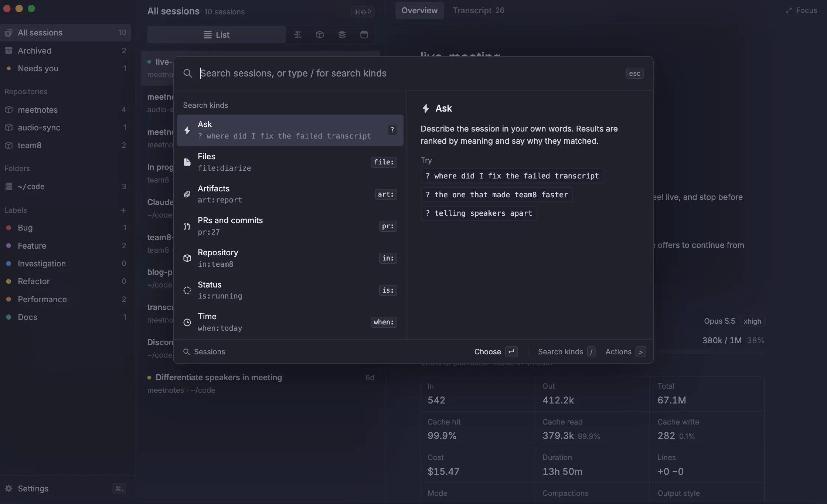Click the Settings gear icon
The width and height of the screenshot is (827, 504).
[8, 488]
